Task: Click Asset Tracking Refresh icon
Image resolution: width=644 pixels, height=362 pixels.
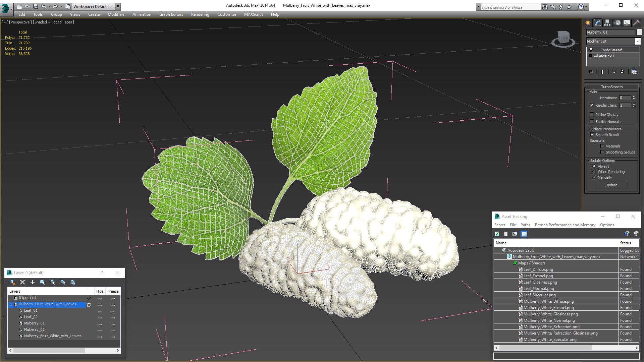Action: (x=497, y=234)
